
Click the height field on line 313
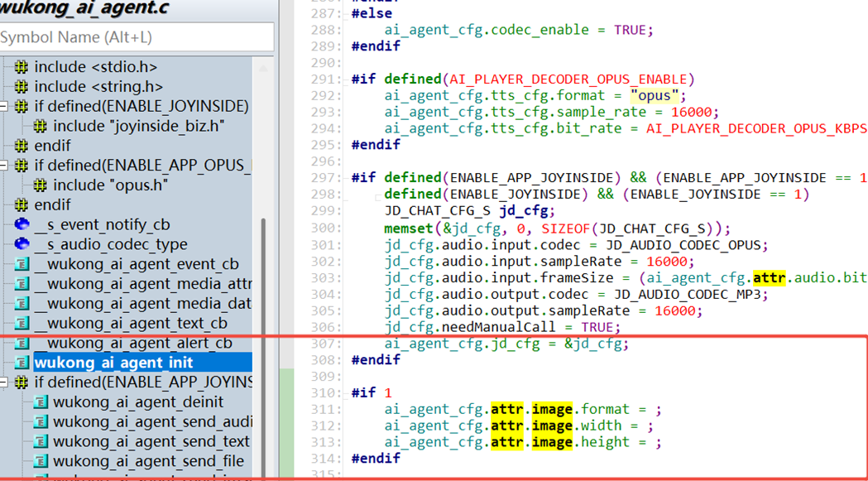click(606, 441)
